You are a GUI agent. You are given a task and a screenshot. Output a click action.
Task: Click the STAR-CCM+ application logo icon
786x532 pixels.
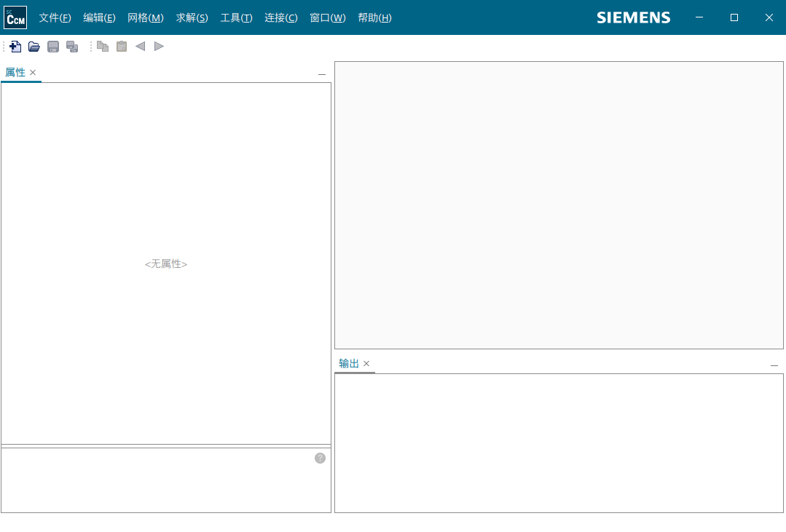click(x=15, y=17)
